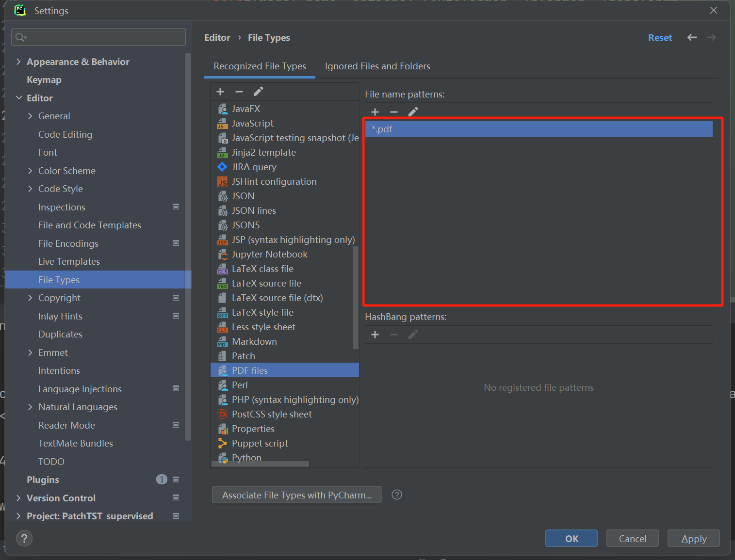The height and width of the screenshot is (560, 735).
Task: Click the file types list vertical scrollbar
Action: (356, 298)
